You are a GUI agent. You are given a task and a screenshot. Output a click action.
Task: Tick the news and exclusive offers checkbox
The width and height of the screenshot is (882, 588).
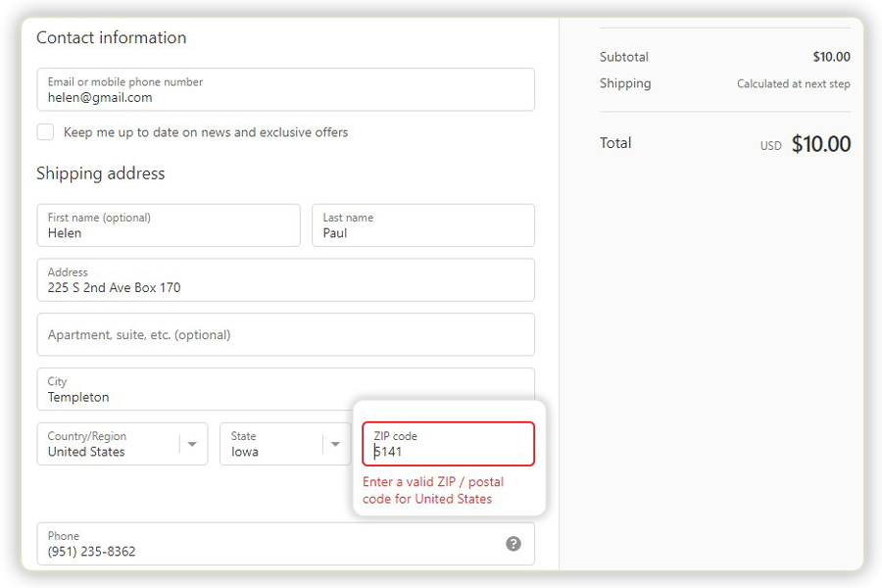pyautogui.click(x=45, y=132)
